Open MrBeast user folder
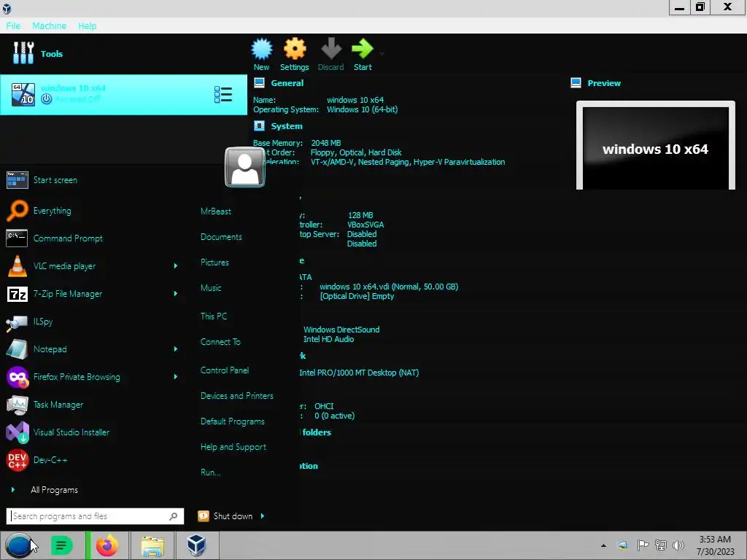 pyautogui.click(x=216, y=211)
